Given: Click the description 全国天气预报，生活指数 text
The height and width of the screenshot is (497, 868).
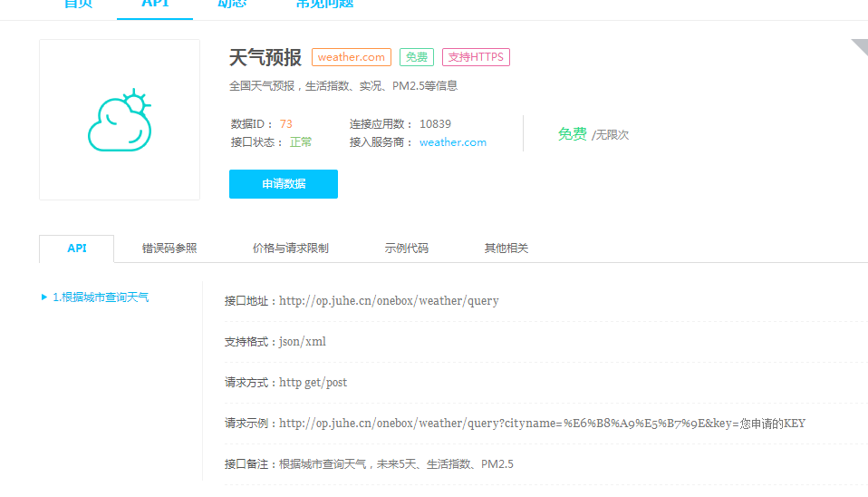Looking at the screenshot, I should pyautogui.click(x=343, y=86).
